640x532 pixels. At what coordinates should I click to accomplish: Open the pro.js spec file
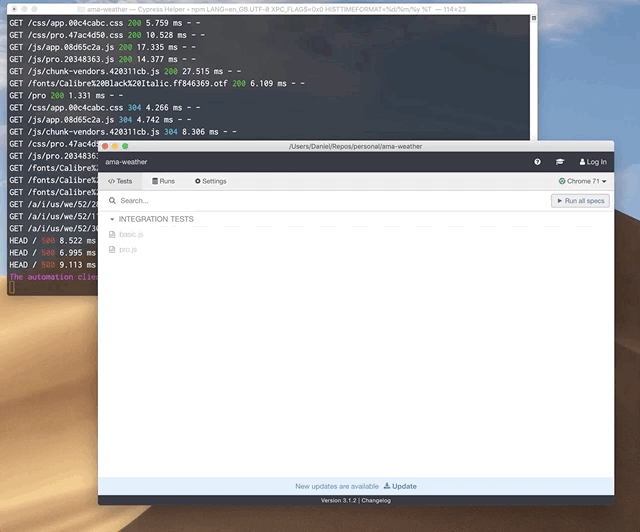coord(128,249)
